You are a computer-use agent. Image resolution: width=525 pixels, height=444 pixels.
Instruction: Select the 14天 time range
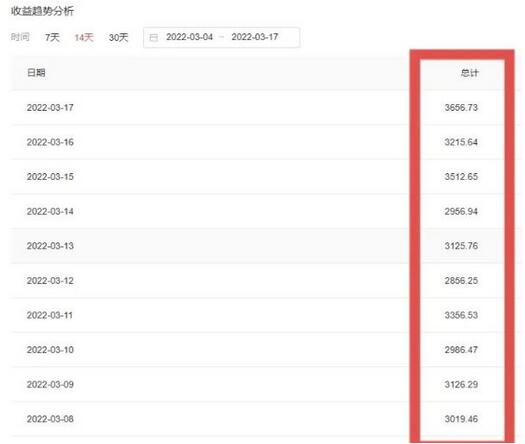click(x=84, y=37)
